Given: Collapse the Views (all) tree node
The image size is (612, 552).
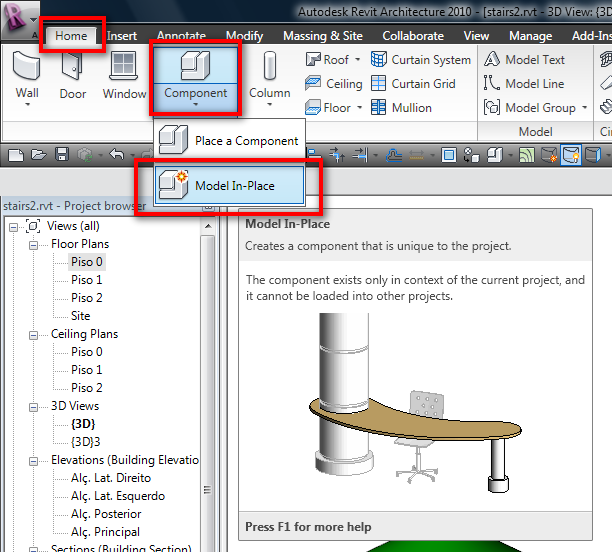Looking at the screenshot, I should [14, 227].
